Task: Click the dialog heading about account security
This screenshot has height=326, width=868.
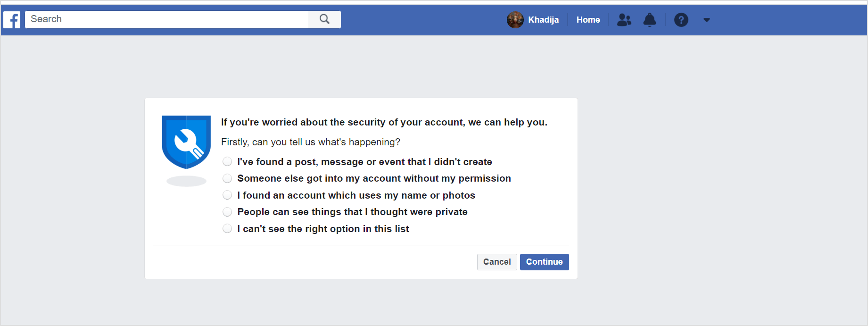Action: [383, 122]
